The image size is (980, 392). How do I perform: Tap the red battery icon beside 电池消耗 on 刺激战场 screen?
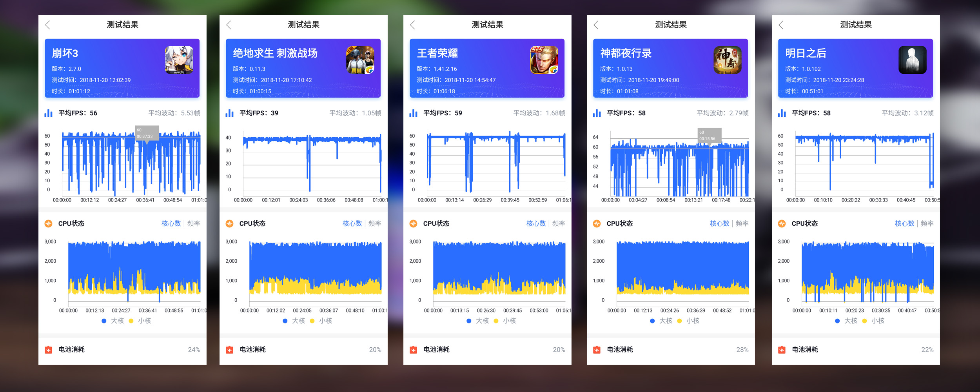pos(229,349)
